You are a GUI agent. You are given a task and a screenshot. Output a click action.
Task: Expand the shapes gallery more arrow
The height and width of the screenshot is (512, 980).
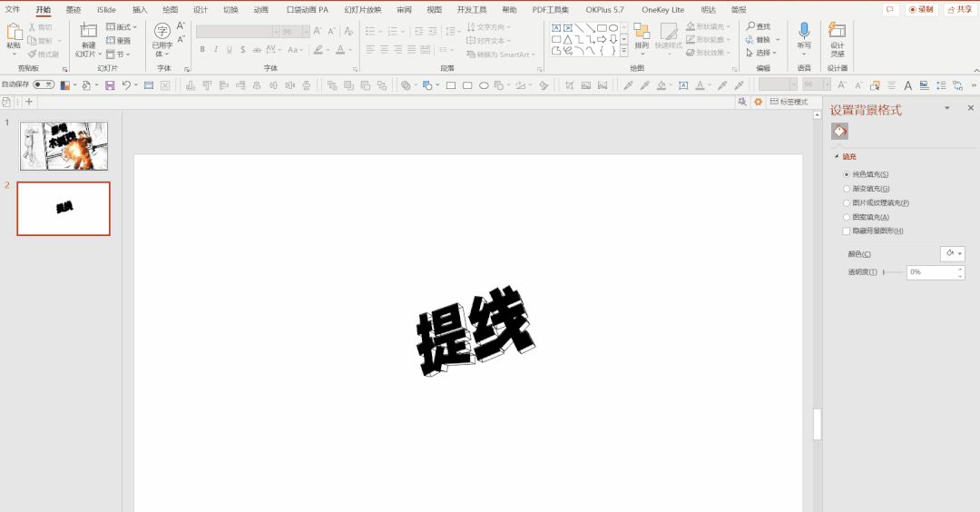coord(623,51)
